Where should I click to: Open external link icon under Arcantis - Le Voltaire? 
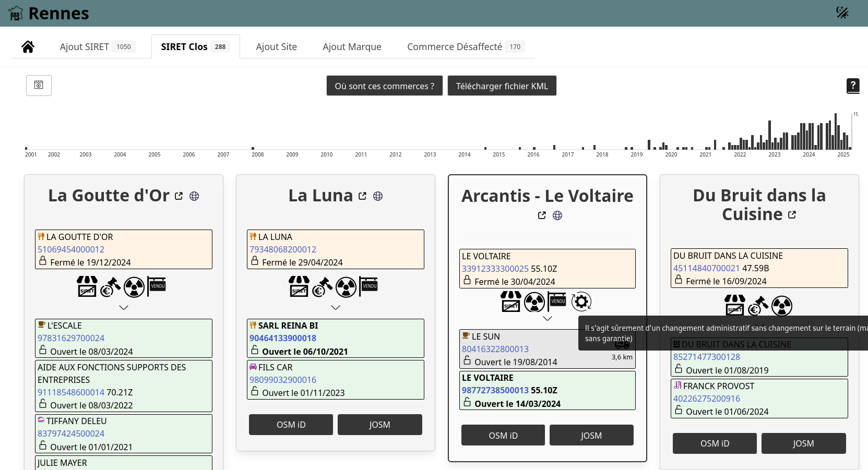[x=542, y=215]
